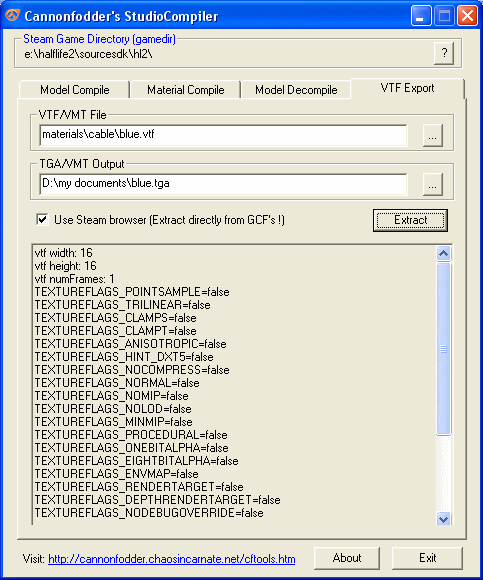The image size is (483, 580).
Task: Click the TEXTUREFLAGS_NODEBUGOVERRIDE=false line
Action: (149, 513)
